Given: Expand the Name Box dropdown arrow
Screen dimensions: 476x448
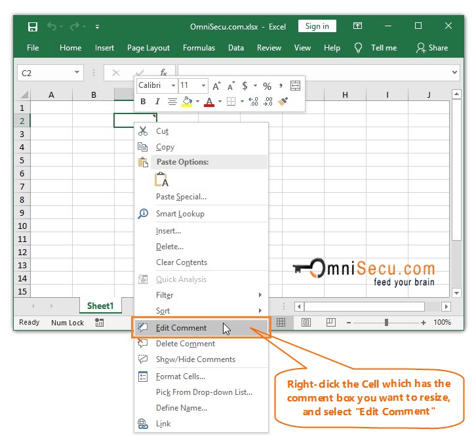Looking at the screenshot, I should [77, 73].
